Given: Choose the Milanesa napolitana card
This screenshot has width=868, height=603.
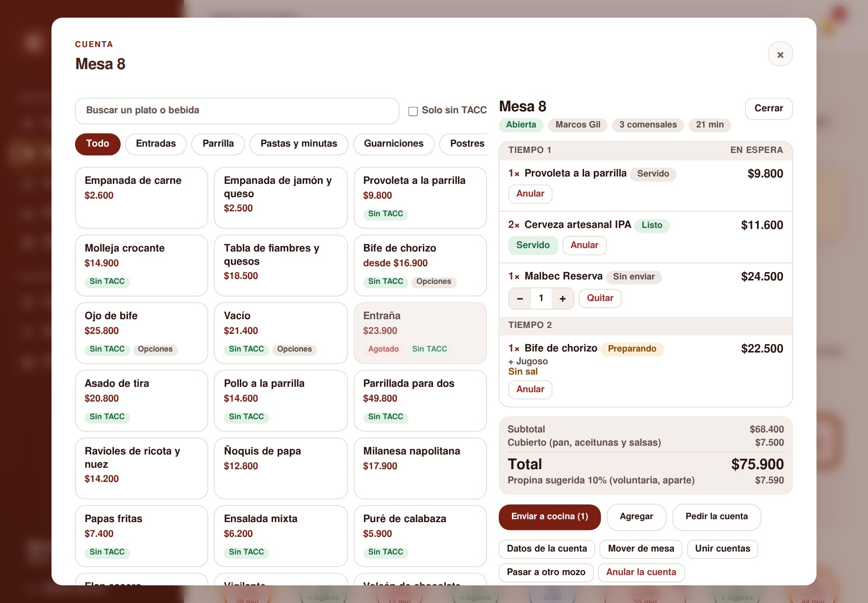Looking at the screenshot, I should click(x=420, y=469).
